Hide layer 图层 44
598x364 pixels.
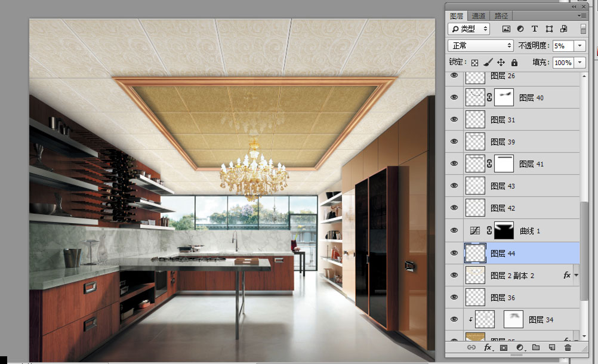click(x=454, y=253)
